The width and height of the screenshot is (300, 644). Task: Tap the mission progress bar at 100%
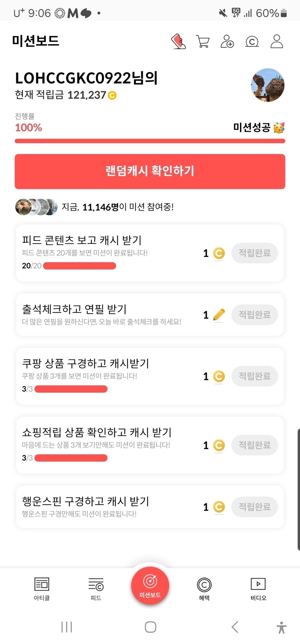150,141
